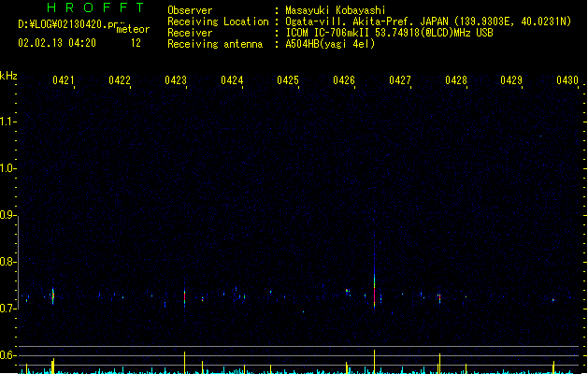Select the antenna value A504HB(yagi 4el)

point(330,44)
